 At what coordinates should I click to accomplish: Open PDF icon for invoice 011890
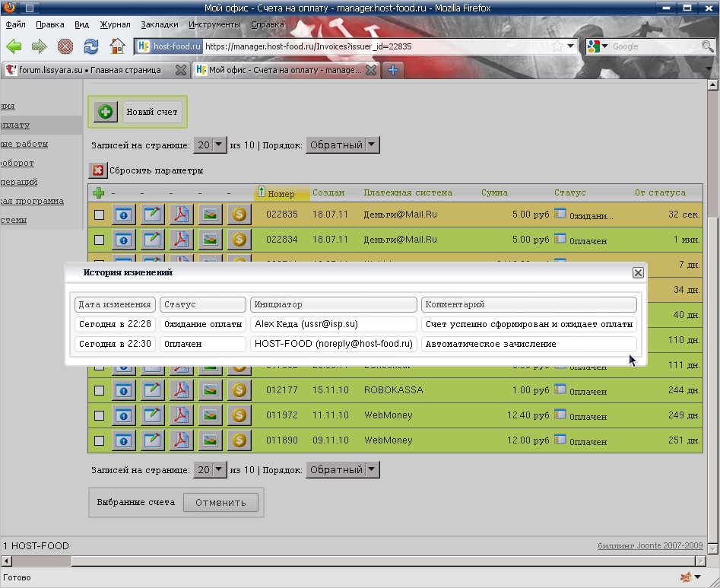click(x=182, y=440)
